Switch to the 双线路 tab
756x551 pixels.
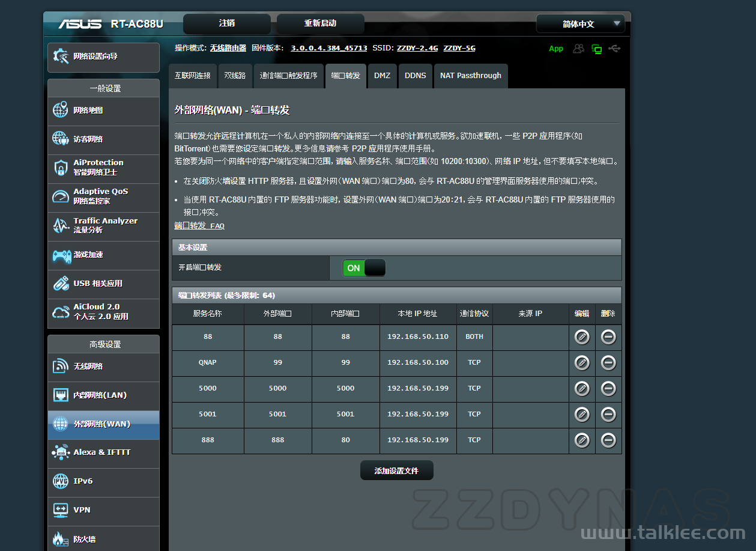click(235, 76)
